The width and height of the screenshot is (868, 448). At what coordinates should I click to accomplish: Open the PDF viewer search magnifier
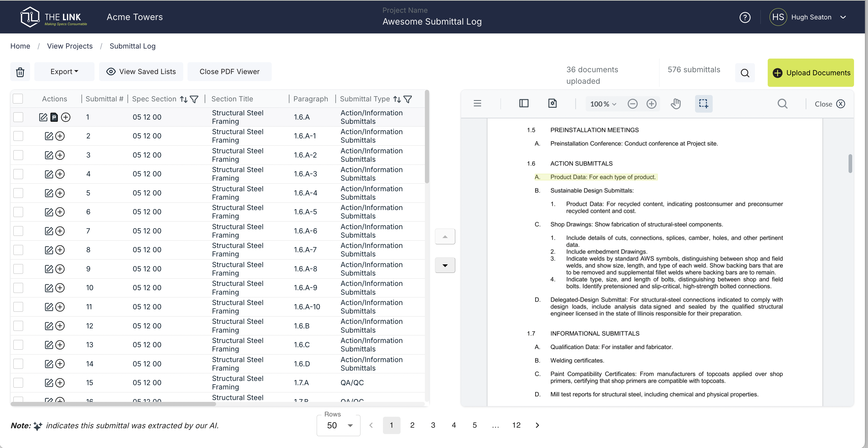(x=782, y=104)
